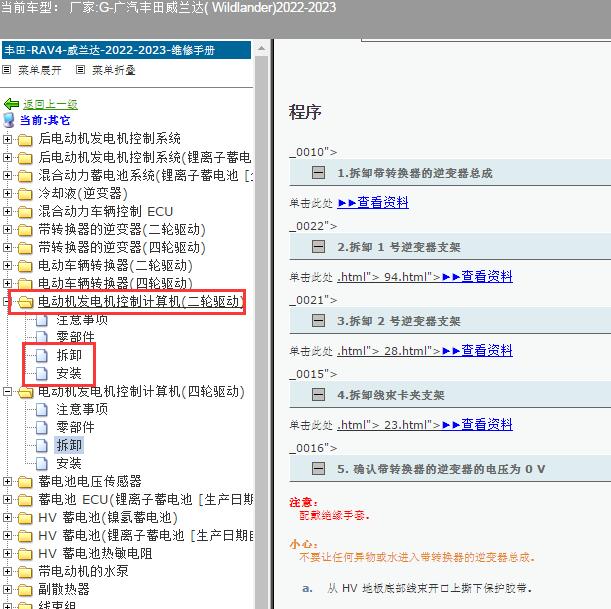The width and height of the screenshot is (611, 609).
Task: Collapse 电动机发电机控制计算机(四轮驱动) node
Action: tap(7, 392)
